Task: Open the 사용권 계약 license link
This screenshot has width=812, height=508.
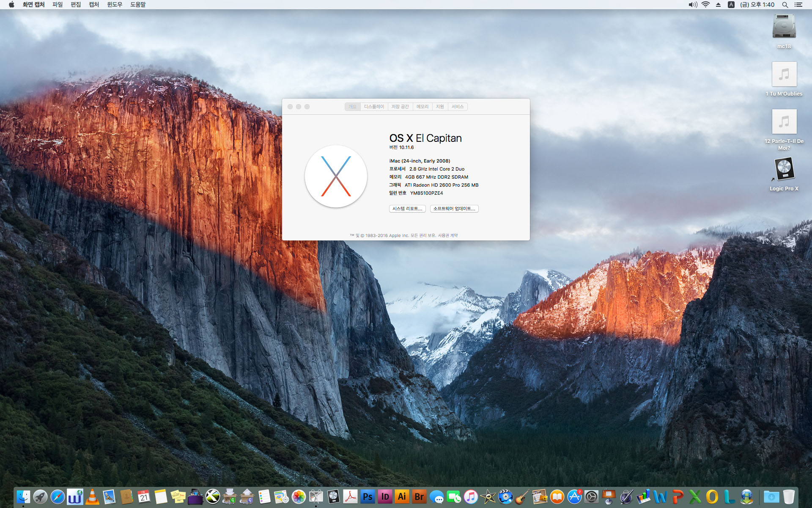Action: (x=447, y=235)
